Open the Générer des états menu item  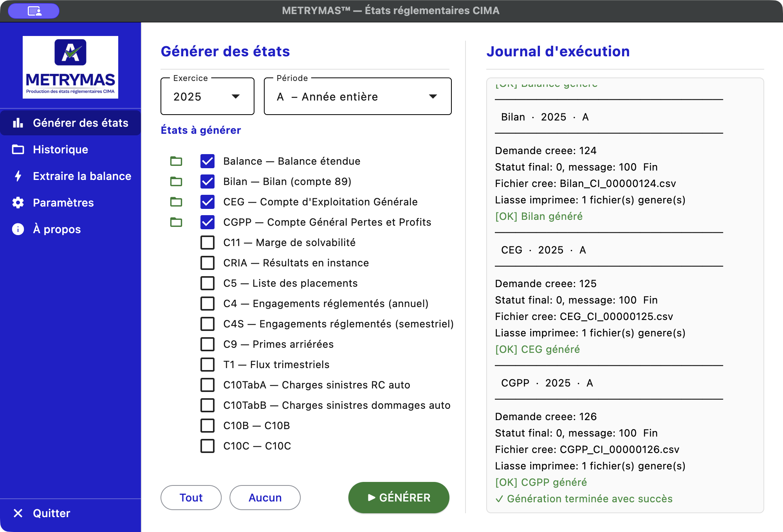[x=70, y=123]
